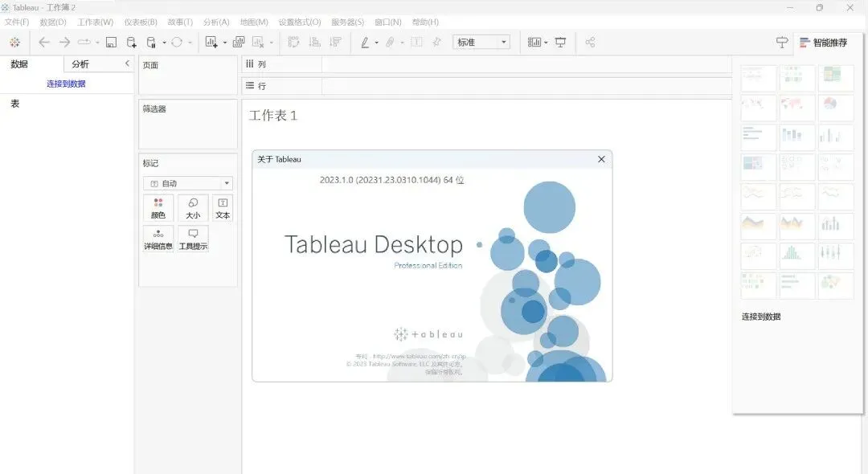Click the show mark labels icon
Image resolution: width=868 pixels, height=474 pixels.
point(417,43)
